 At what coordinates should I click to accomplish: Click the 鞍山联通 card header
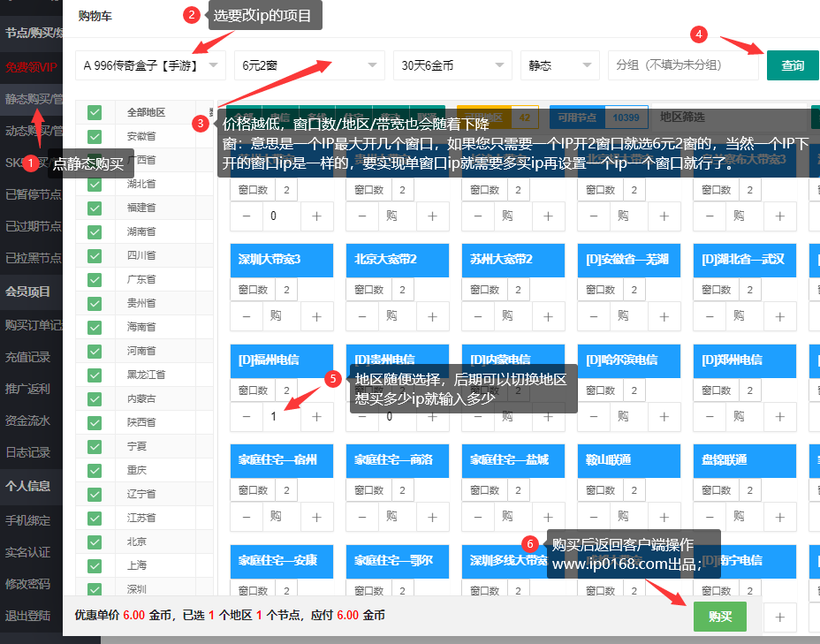click(x=629, y=460)
